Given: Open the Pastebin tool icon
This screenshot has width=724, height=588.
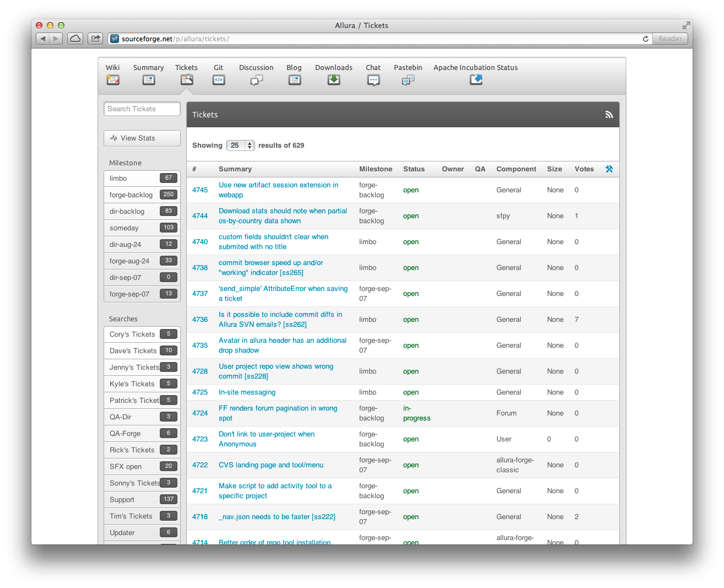Looking at the screenshot, I should point(408,80).
